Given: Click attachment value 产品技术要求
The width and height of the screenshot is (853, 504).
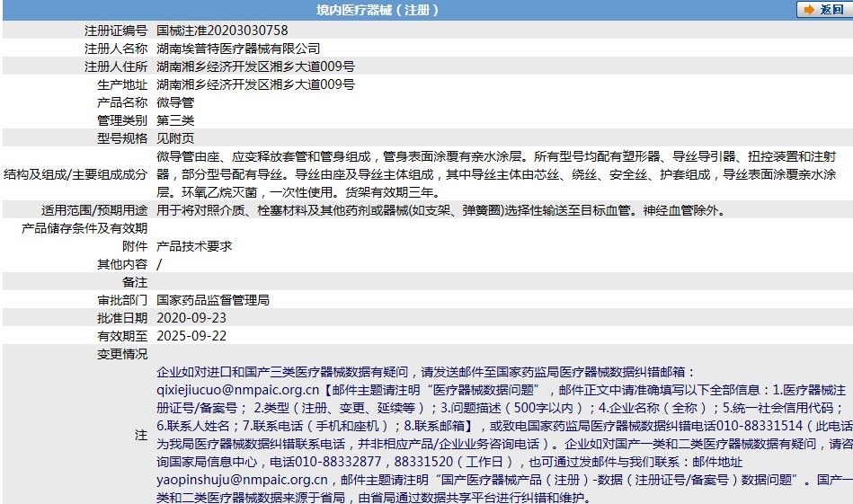Looking at the screenshot, I should [x=194, y=246].
